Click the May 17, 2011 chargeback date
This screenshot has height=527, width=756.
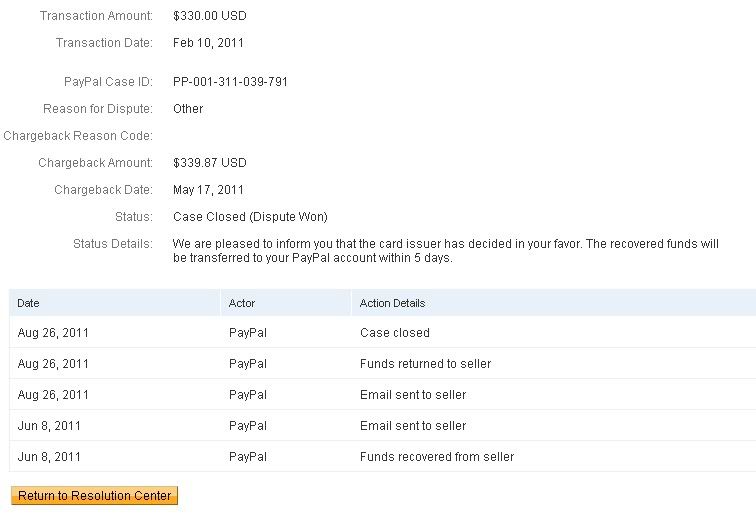click(208, 190)
